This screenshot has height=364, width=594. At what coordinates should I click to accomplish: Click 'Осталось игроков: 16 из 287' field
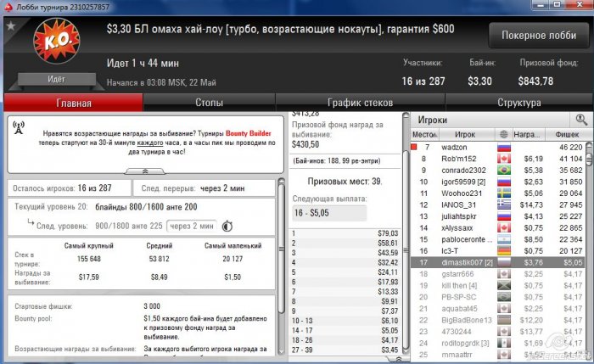tap(70, 188)
